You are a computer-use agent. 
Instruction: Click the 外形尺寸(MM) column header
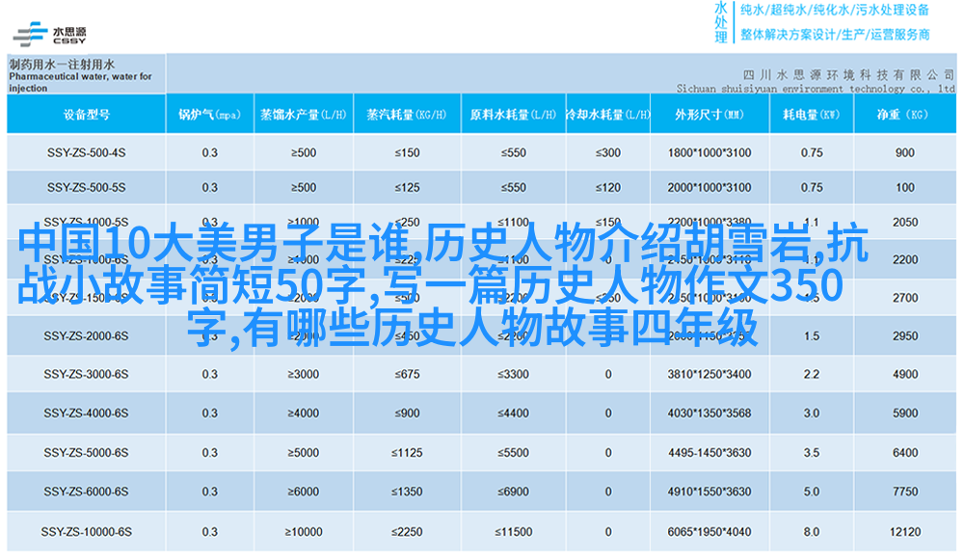click(x=710, y=115)
